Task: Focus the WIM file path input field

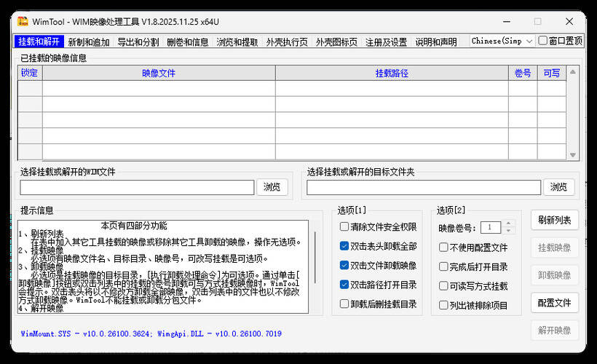Action: pyautogui.click(x=137, y=187)
